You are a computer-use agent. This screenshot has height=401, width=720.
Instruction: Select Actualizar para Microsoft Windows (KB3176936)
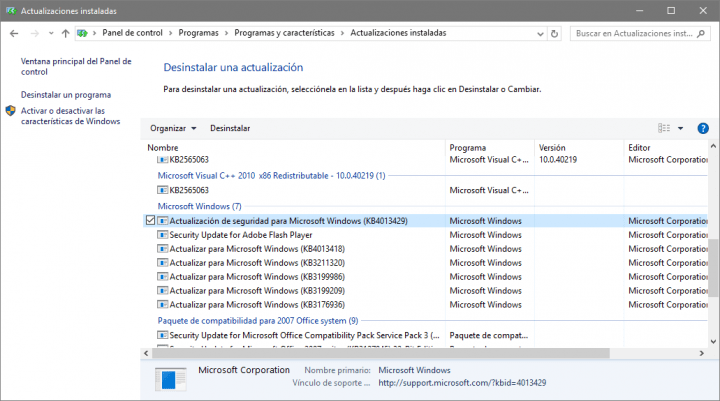tap(257, 305)
